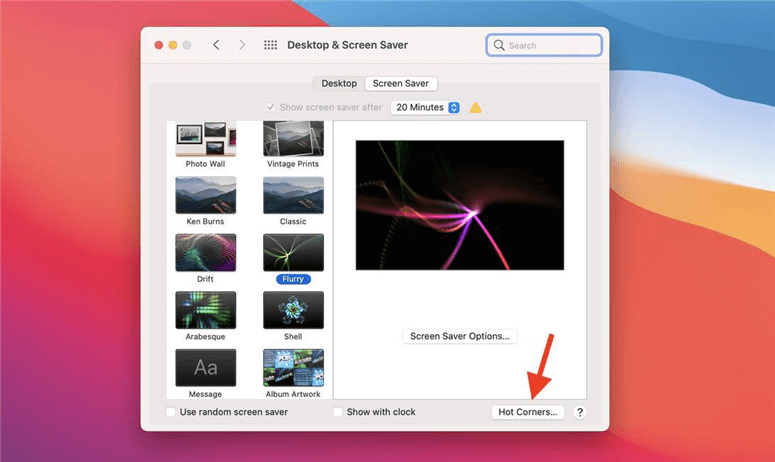Choose the Album Artwork screen saver
Viewport: 775px width, 462px height.
(293, 368)
